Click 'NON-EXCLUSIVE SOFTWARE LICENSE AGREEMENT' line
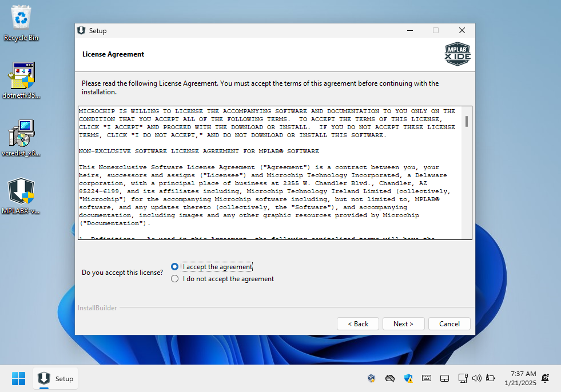 coord(199,151)
